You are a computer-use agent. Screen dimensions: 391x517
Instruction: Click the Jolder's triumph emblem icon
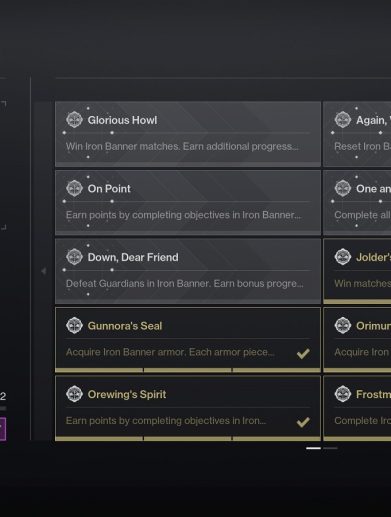[343, 257]
